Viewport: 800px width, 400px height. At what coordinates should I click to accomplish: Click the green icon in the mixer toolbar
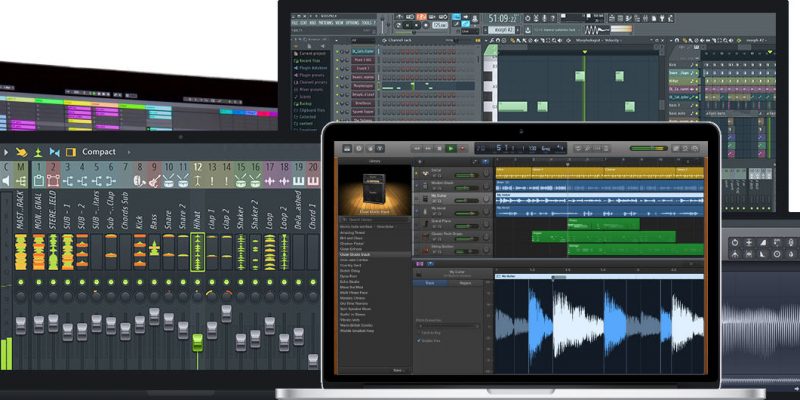pos(38,152)
